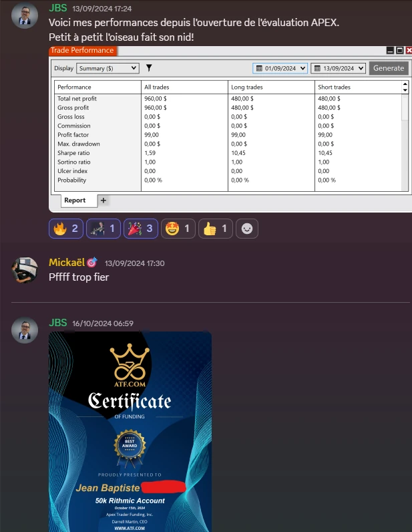Select the Probability row label
Screen dimensions: 412x532
coord(71,180)
